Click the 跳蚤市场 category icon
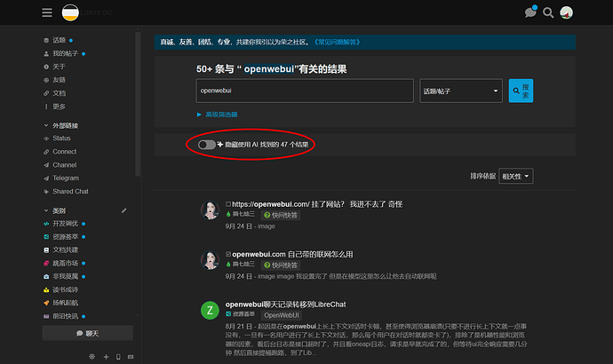 click(46, 264)
